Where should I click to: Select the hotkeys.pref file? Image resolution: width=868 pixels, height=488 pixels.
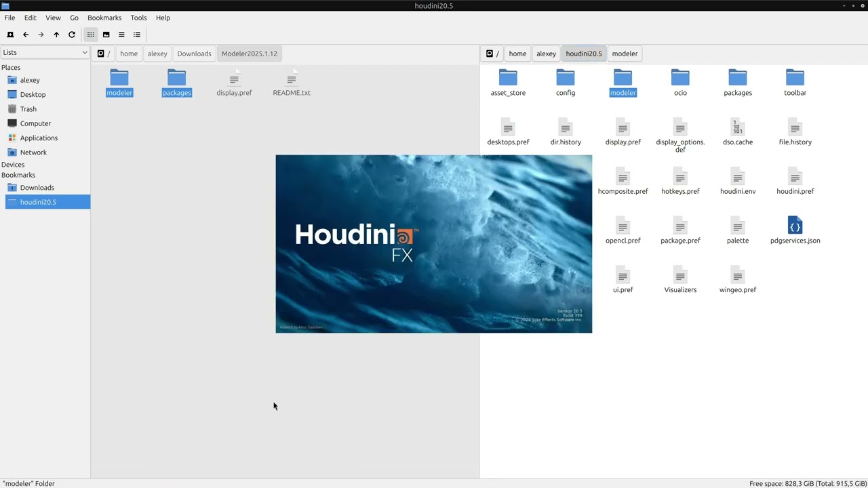tap(680, 182)
